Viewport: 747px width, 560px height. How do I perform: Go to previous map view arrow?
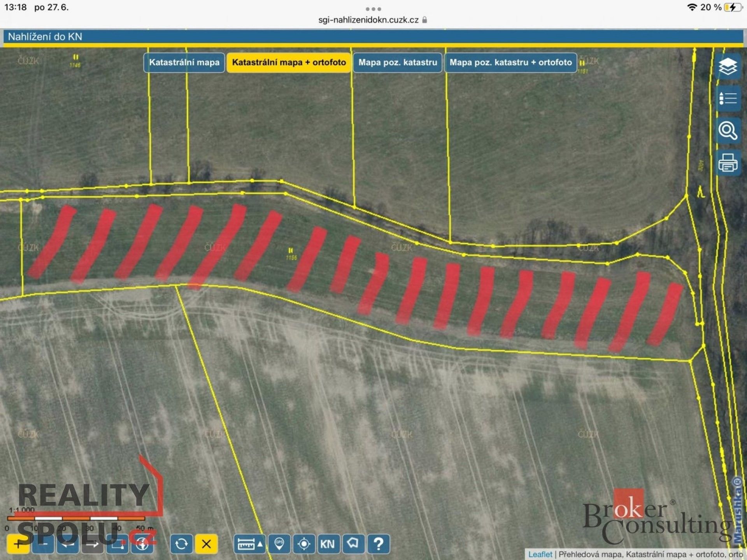[x=68, y=544]
